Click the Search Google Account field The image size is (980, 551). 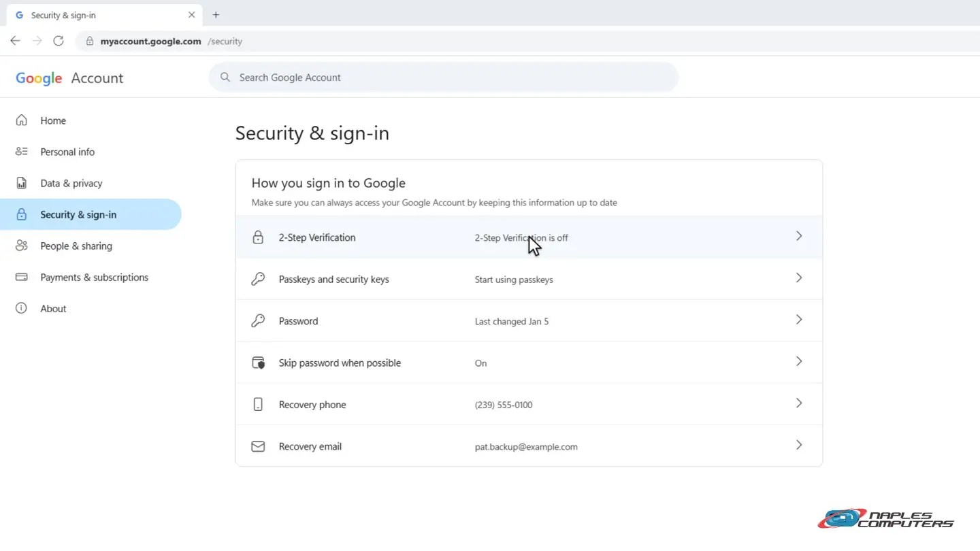coord(444,78)
